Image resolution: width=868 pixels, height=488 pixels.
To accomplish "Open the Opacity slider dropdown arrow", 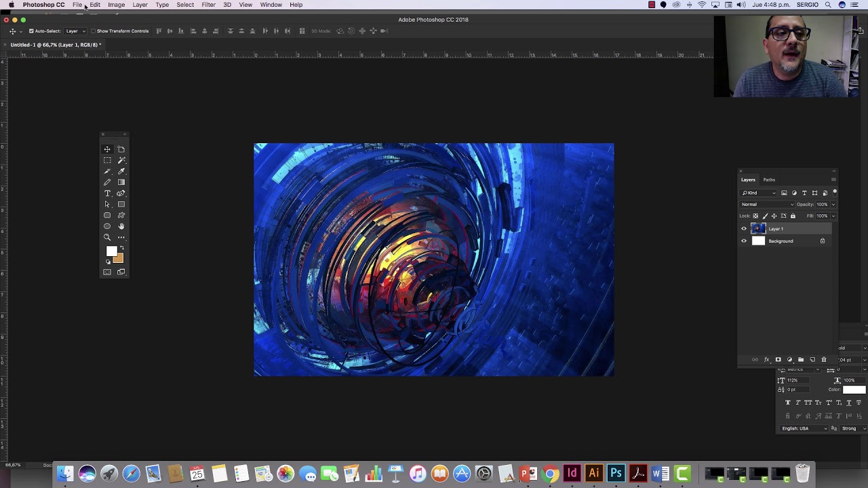I will pos(833,205).
